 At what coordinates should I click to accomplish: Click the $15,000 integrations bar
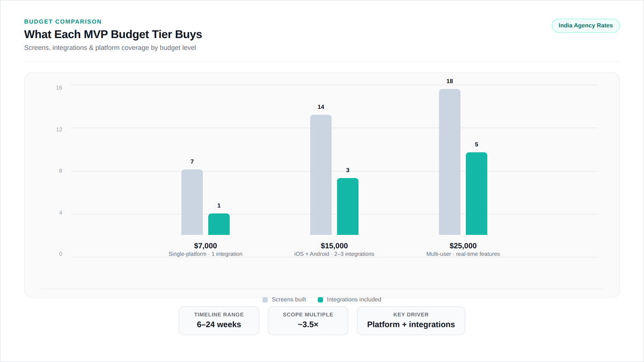coord(348,206)
